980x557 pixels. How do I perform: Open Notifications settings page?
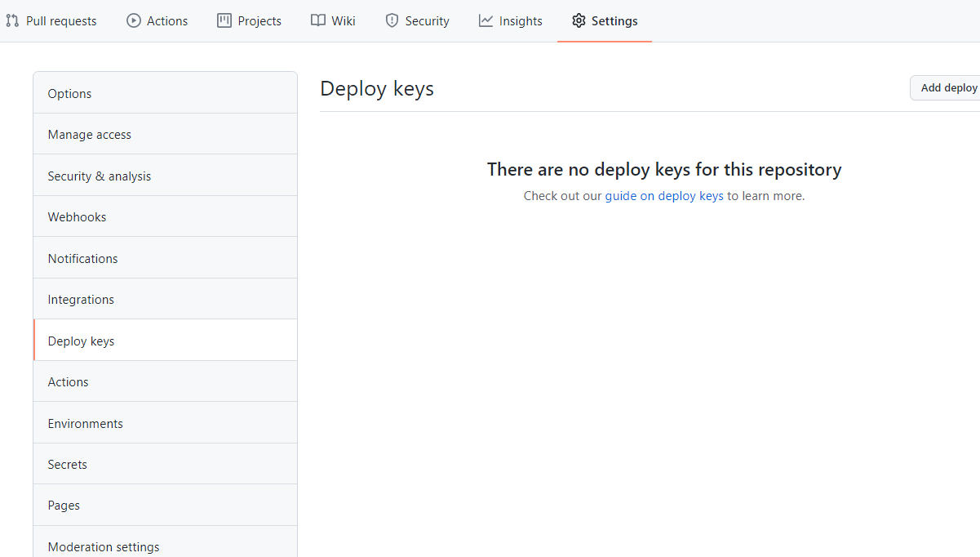point(82,259)
